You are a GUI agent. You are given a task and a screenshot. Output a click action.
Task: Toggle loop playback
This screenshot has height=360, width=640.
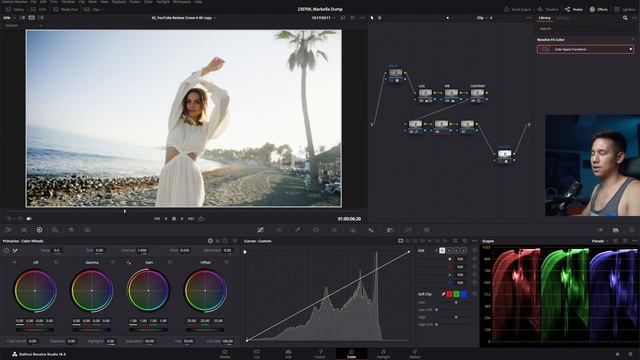tap(201, 219)
